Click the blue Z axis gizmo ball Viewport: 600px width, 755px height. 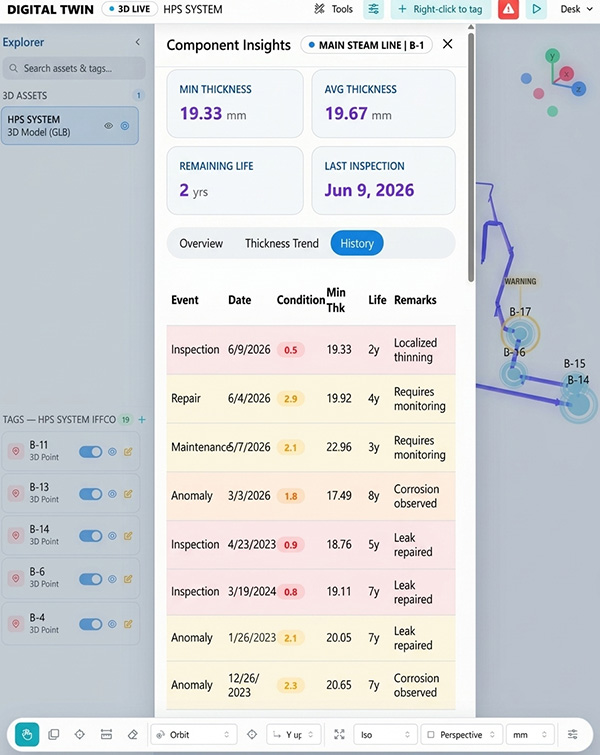click(579, 89)
